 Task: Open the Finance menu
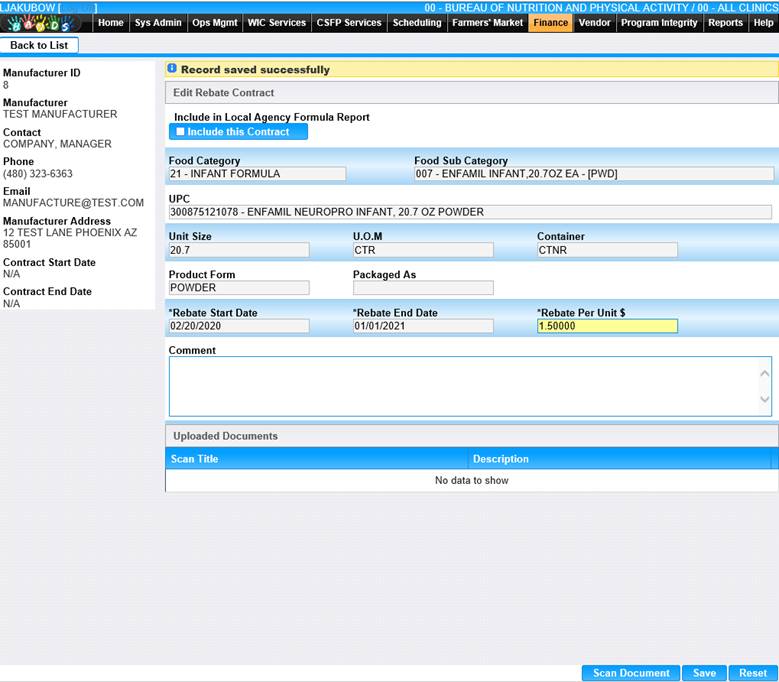(x=550, y=22)
